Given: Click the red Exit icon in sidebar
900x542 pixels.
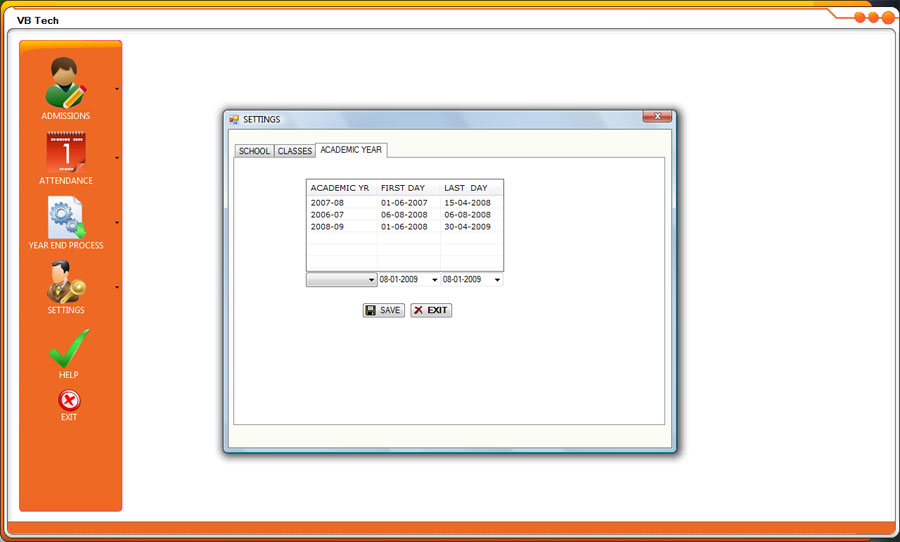Looking at the screenshot, I should [69, 400].
